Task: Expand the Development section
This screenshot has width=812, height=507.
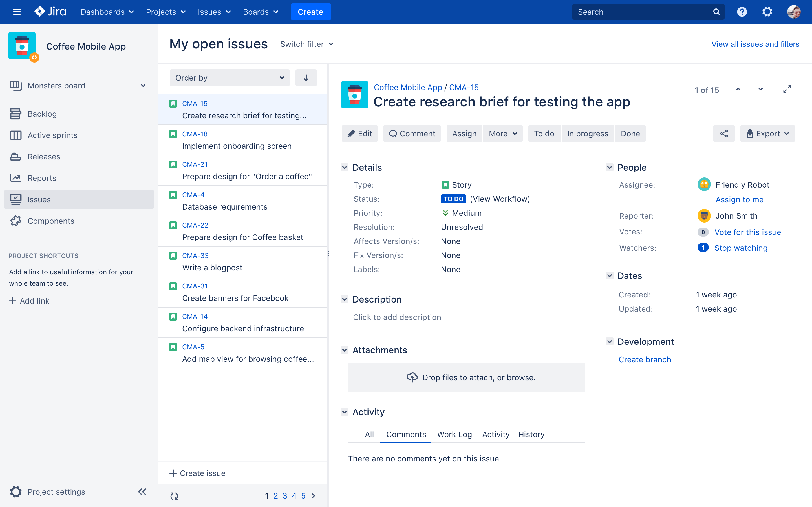Action: coord(610,342)
